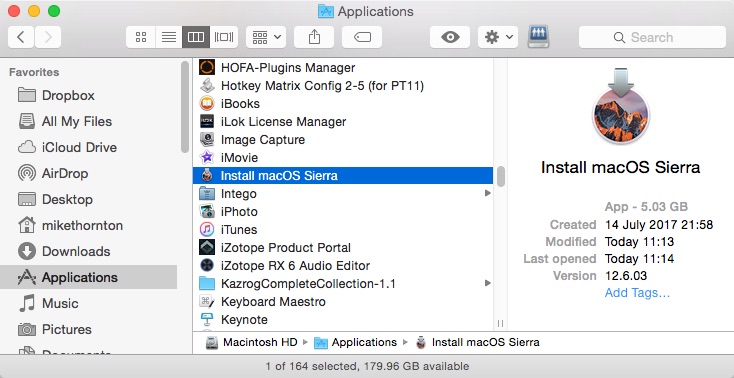The height and width of the screenshot is (378, 734).
Task: Expand KazrogCompleteCollection-1.1 folder arrow
Action: pos(487,283)
